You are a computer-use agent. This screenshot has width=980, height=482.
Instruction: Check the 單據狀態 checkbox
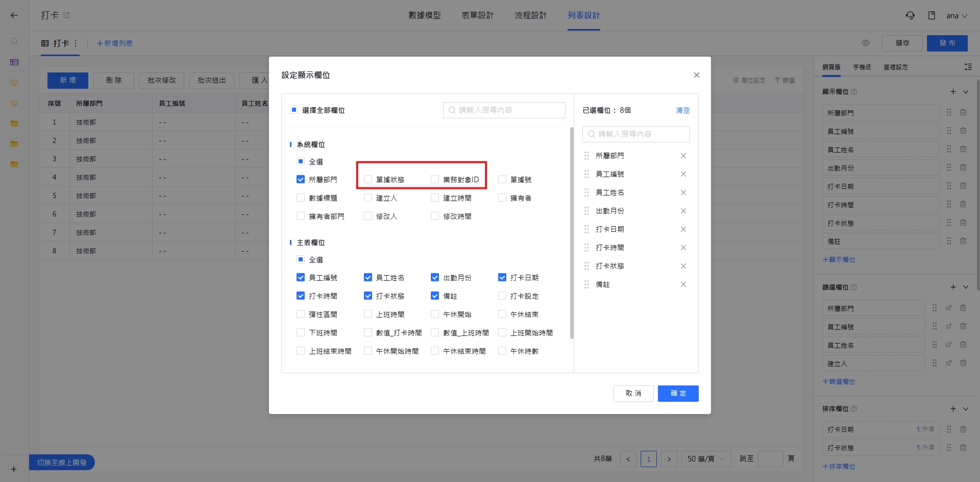click(368, 179)
